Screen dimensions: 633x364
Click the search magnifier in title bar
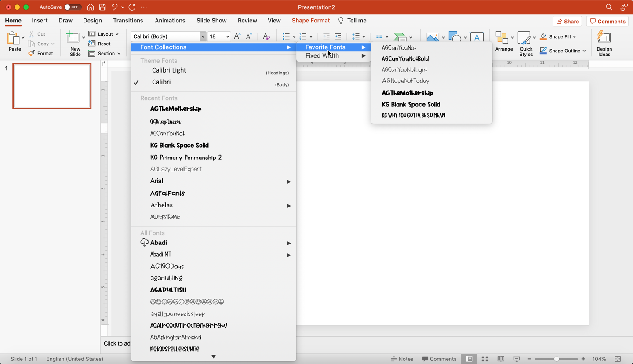pos(609,7)
